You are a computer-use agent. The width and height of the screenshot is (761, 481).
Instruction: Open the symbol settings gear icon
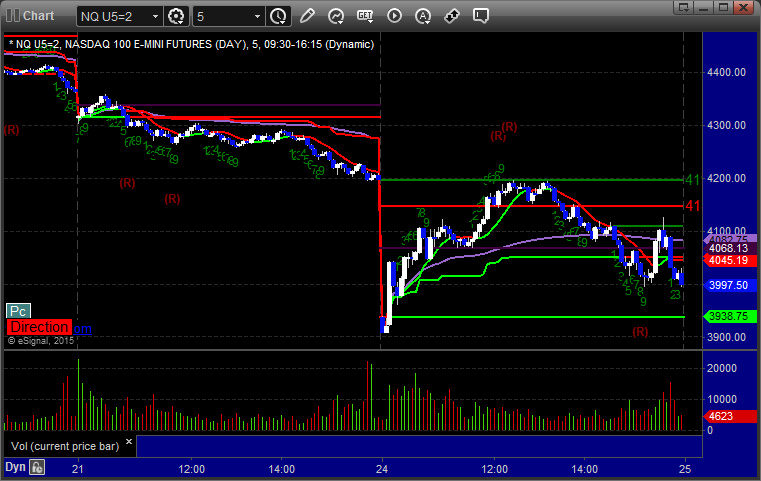[x=176, y=16]
